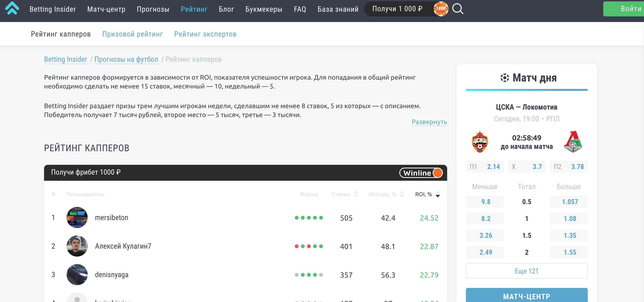Open the search magnifier icon

tap(457, 9)
